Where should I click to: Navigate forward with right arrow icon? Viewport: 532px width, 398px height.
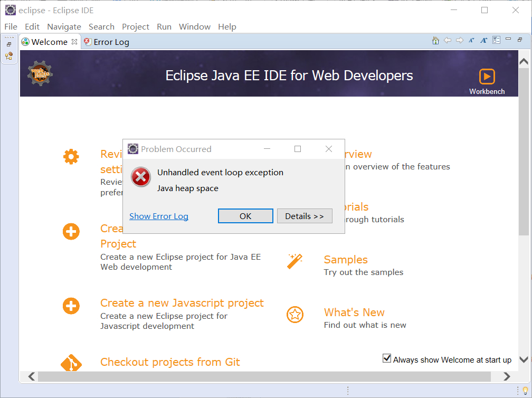pos(460,40)
